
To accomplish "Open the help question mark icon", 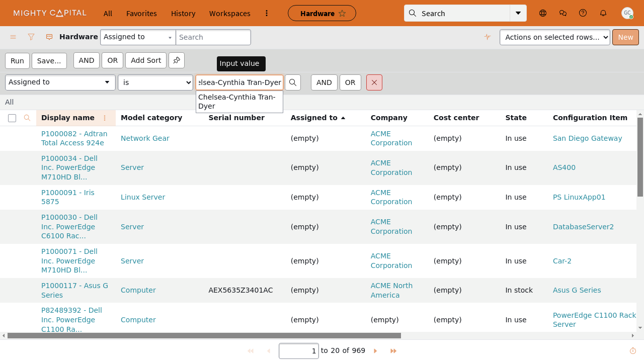I will click(583, 13).
